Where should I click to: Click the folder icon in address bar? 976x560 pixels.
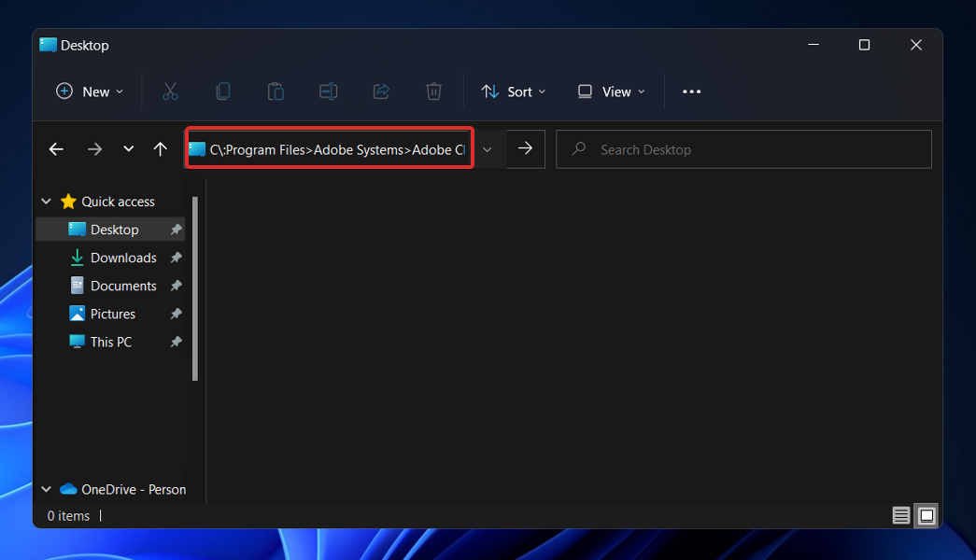click(197, 149)
